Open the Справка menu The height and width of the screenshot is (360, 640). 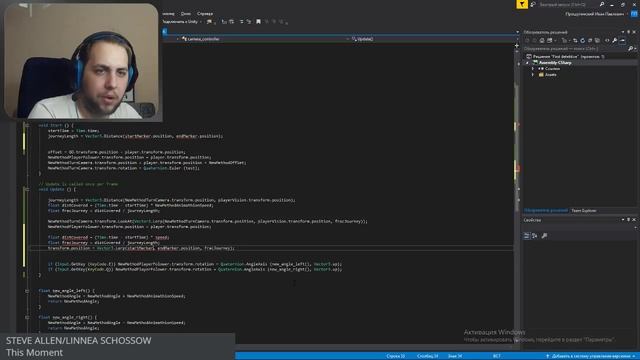(205, 13)
